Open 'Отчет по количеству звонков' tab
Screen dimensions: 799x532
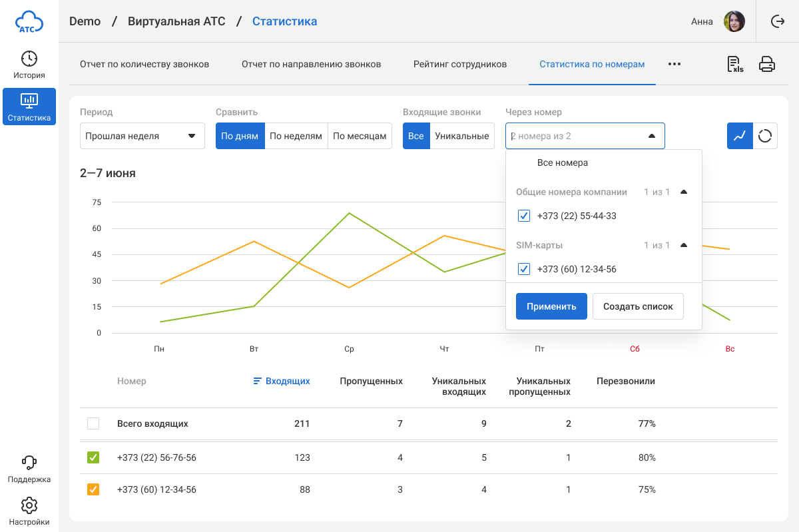(144, 65)
